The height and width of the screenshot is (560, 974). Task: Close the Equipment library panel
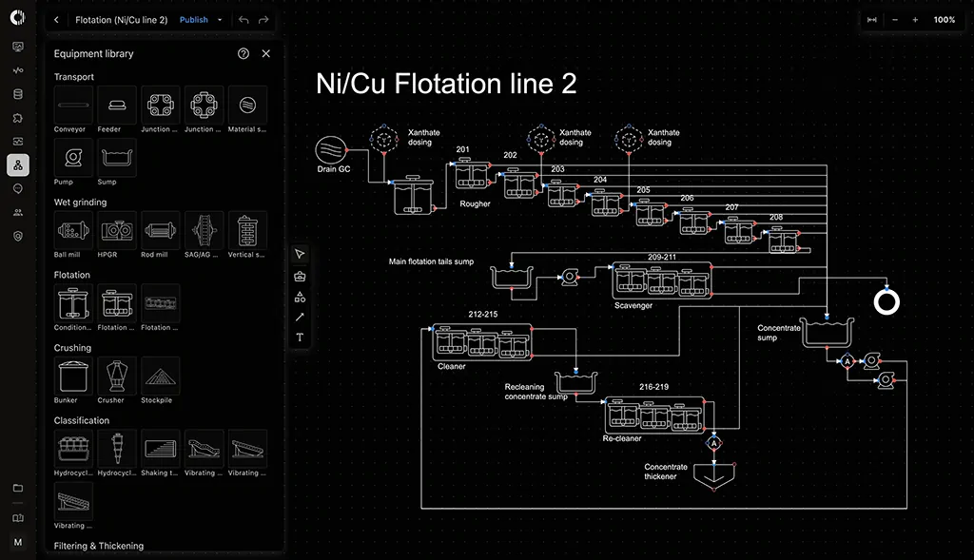tap(266, 53)
